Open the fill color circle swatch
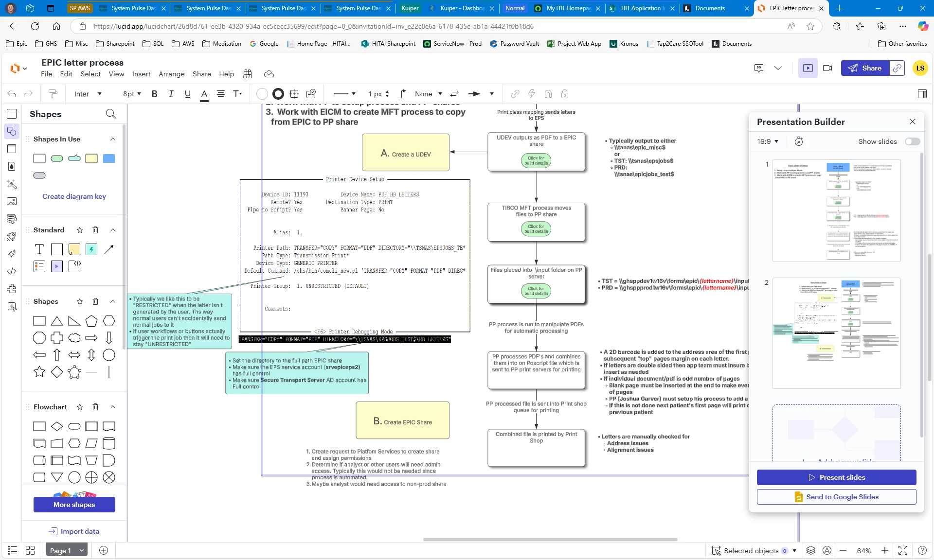 coord(262,94)
